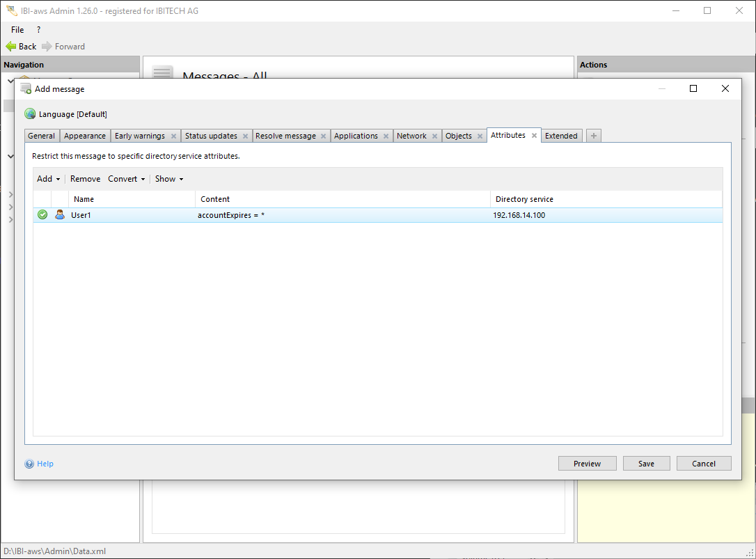Switch to the General tab

click(42, 136)
